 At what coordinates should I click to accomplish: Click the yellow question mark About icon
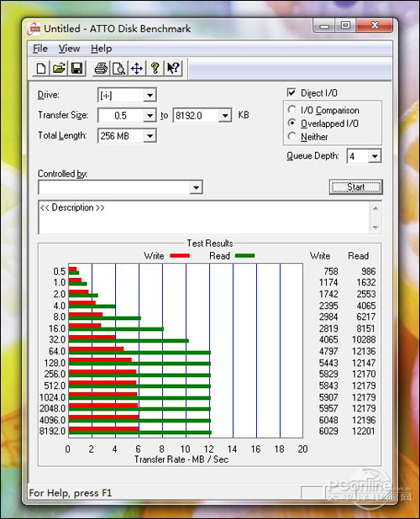(155, 69)
